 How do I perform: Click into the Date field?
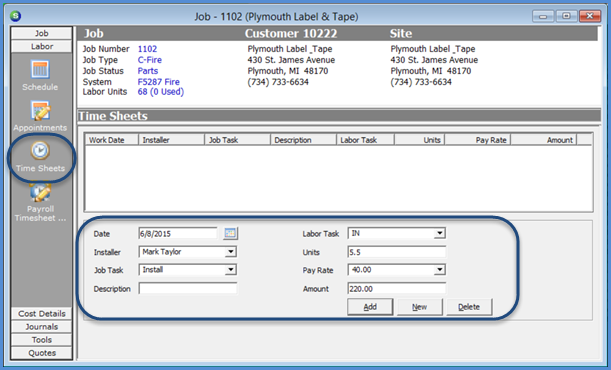pyautogui.click(x=178, y=234)
